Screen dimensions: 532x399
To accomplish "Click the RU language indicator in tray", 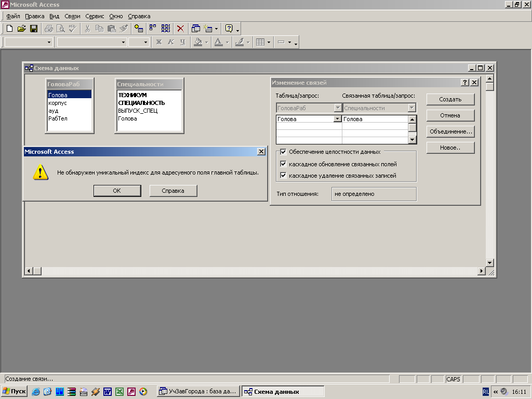I will pos(486,392).
